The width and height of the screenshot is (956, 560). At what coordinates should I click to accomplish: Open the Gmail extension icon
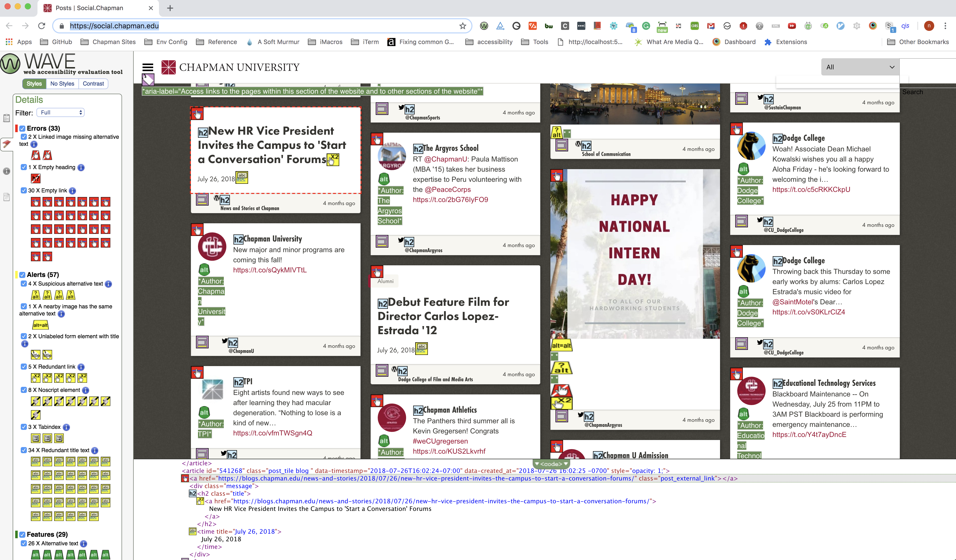pos(711,26)
